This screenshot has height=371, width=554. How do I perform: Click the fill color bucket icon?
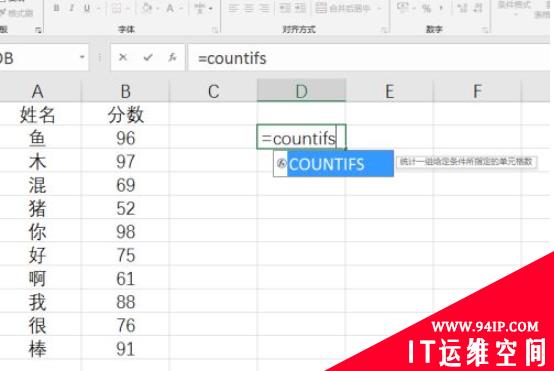point(147,8)
